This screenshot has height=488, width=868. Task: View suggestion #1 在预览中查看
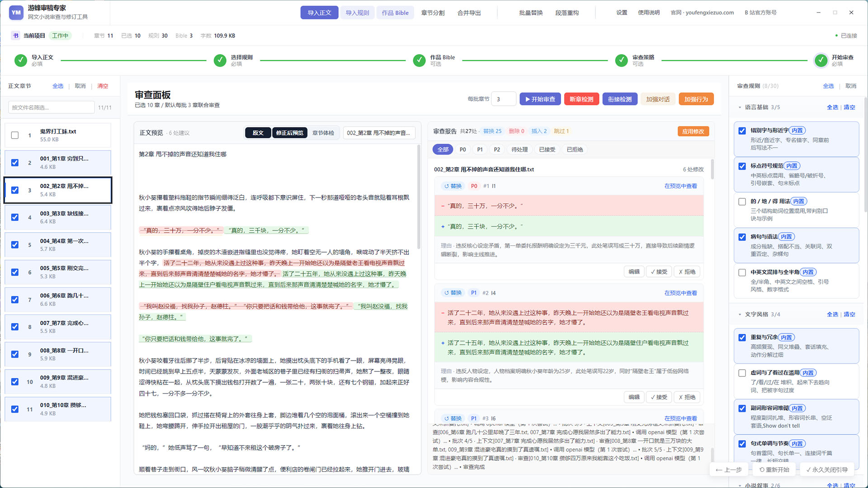[680, 186]
